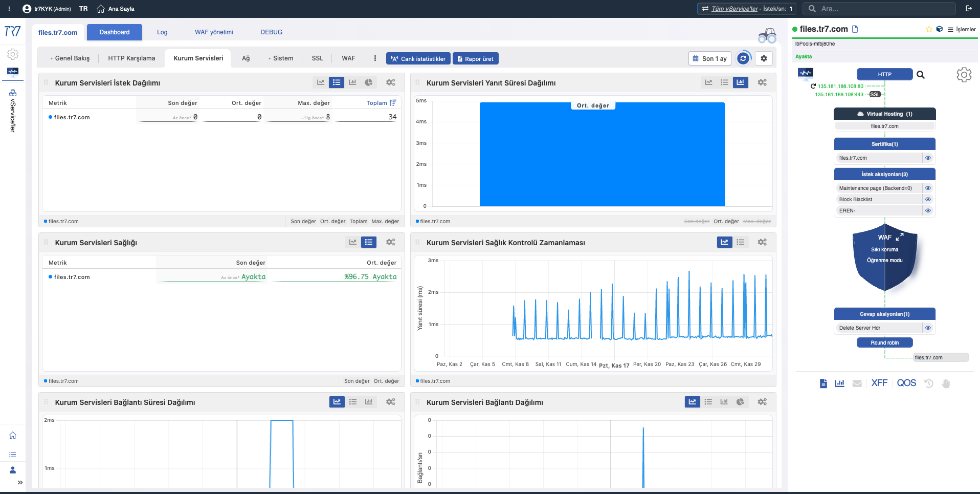The width and height of the screenshot is (980, 494).
Task: Click Rapor üret button
Action: click(x=475, y=58)
